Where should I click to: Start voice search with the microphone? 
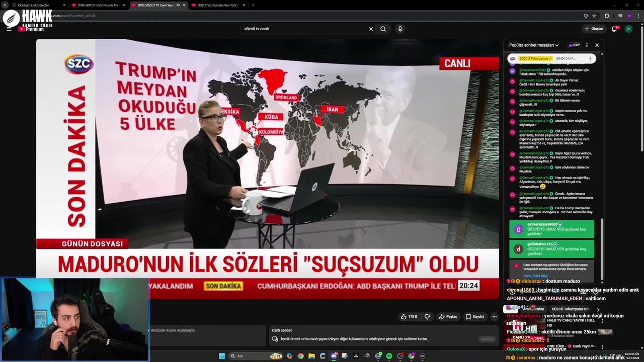(x=400, y=29)
